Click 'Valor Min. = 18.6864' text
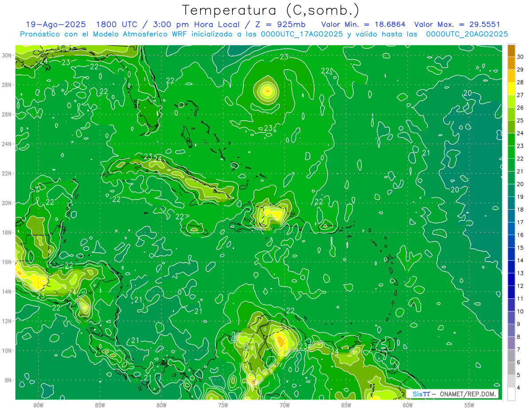Viewport: 532px width, 411px height. [363, 24]
